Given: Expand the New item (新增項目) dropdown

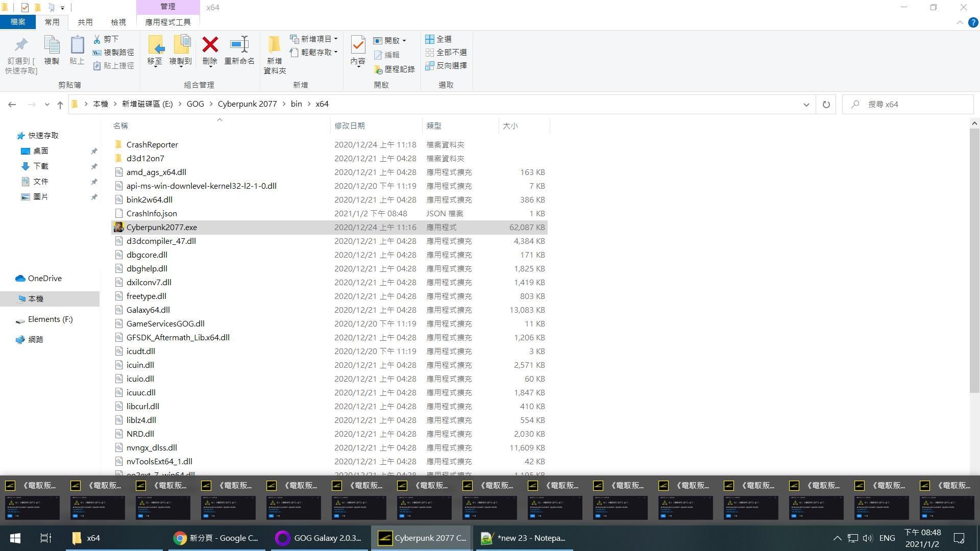Looking at the screenshot, I should coord(314,39).
